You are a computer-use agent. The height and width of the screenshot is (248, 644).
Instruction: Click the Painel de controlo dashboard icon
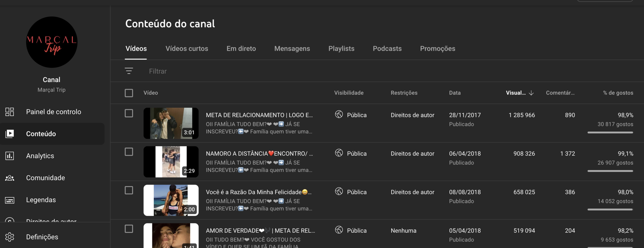(10, 112)
